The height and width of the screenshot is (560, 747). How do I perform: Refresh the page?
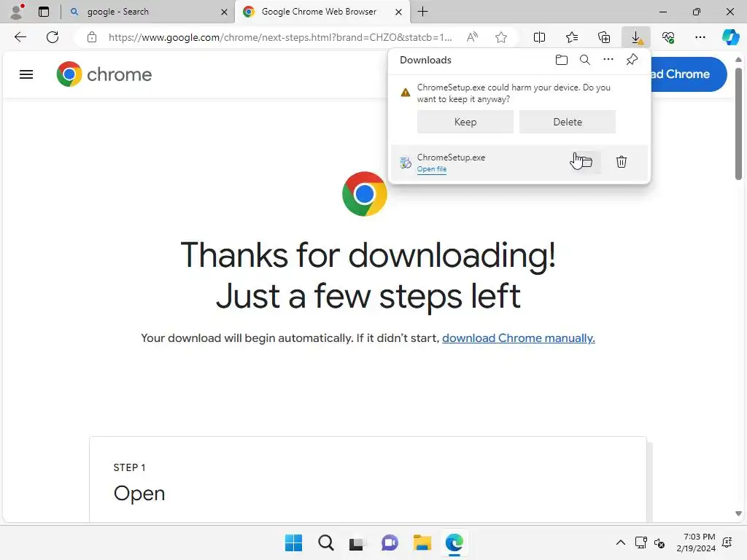[x=53, y=37]
